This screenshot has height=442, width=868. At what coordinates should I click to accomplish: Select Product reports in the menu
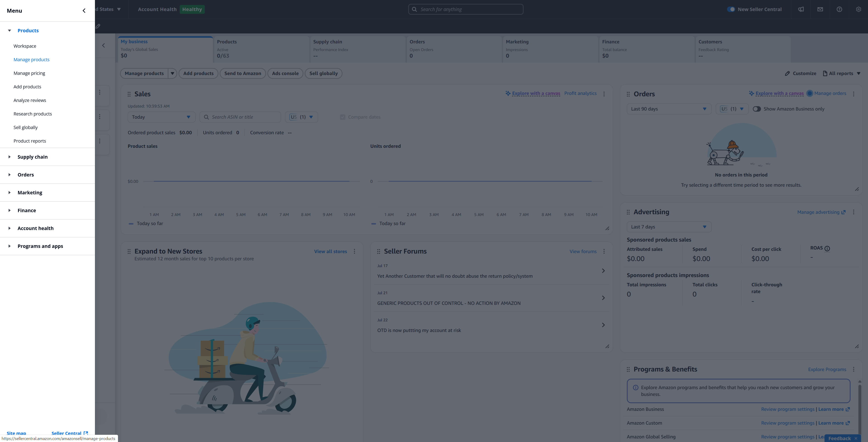[30, 141]
